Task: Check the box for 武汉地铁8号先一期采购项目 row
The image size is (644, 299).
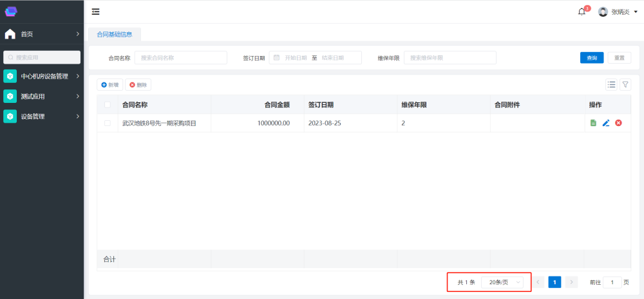Action: tap(108, 123)
